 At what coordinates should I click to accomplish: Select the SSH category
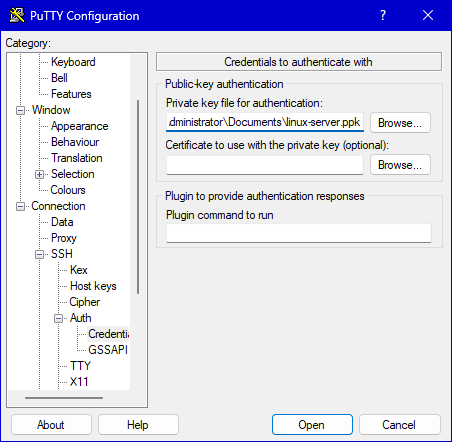(x=62, y=254)
